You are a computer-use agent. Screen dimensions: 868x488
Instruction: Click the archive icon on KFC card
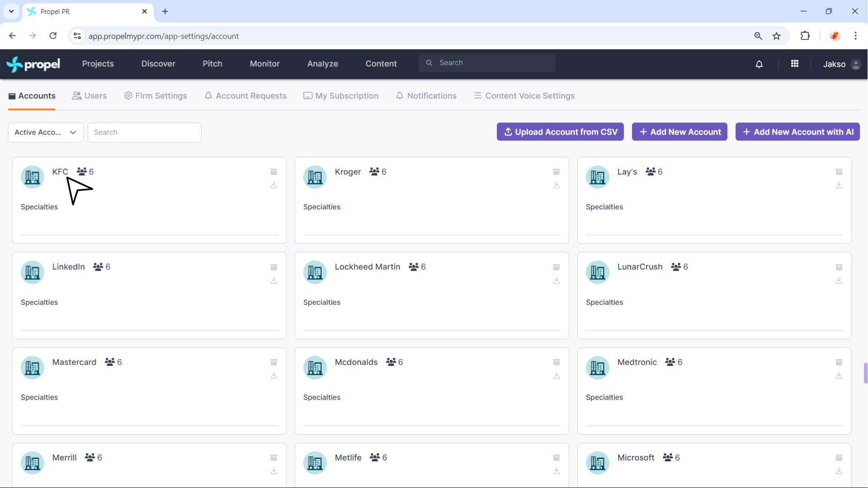pyautogui.click(x=274, y=172)
